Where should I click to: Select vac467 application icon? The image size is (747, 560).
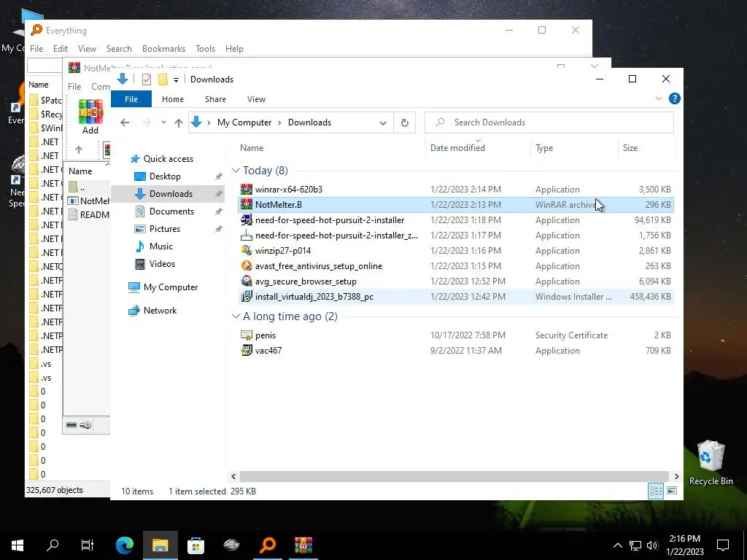pyautogui.click(x=247, y=351)
